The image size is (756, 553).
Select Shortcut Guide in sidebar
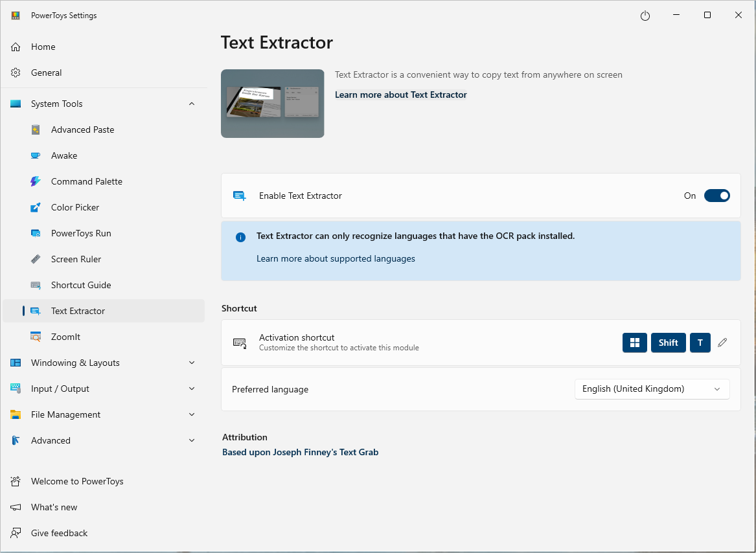(104, 285)
